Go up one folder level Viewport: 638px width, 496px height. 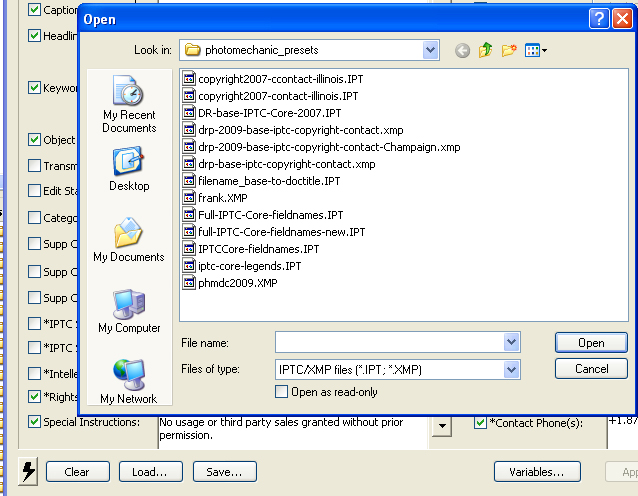(x=486, y=50)
